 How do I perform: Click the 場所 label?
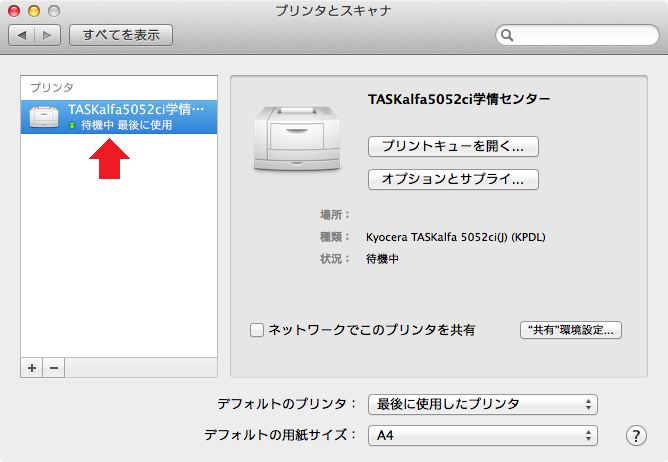pyautogui.click(x=335, y=215)
